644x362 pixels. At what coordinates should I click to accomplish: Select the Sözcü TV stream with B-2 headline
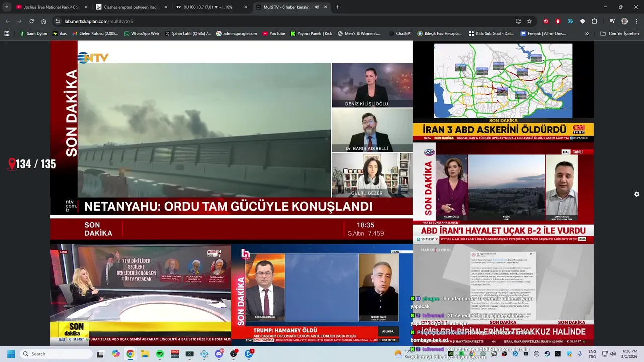pyautogui.click(x=503, y=193)
